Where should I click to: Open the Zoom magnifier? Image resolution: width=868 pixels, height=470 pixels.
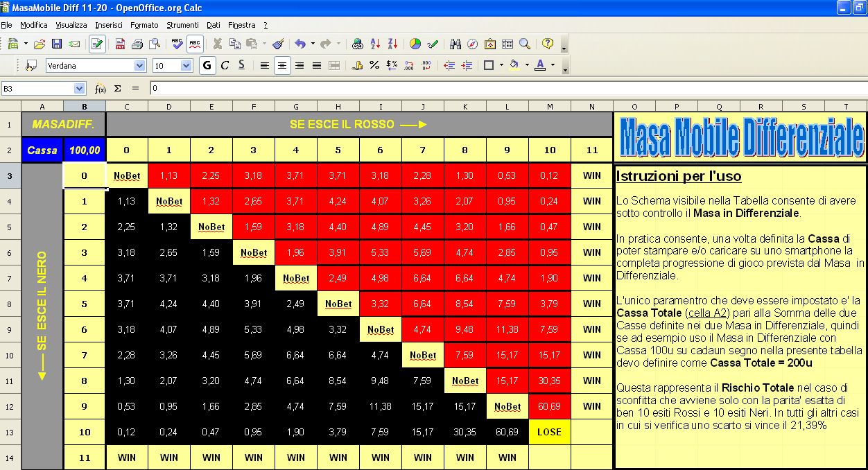coord(525,44)
